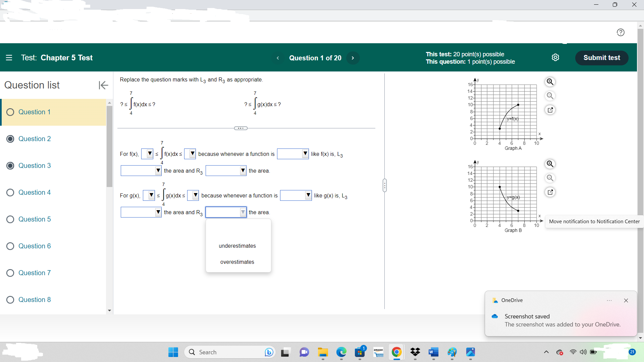The width and height of the screenshot is (644, 362).
Task: Go to the next question arrow
Action: (x=353, y=58)
